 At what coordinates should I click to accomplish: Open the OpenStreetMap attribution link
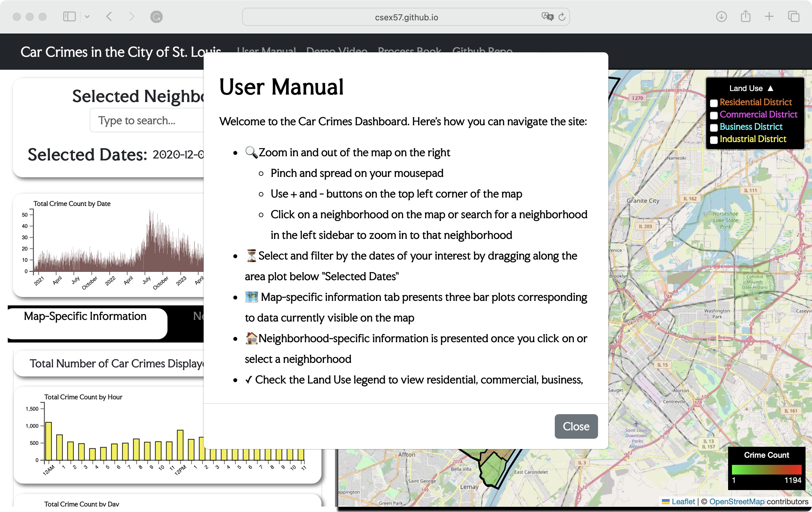737,502
